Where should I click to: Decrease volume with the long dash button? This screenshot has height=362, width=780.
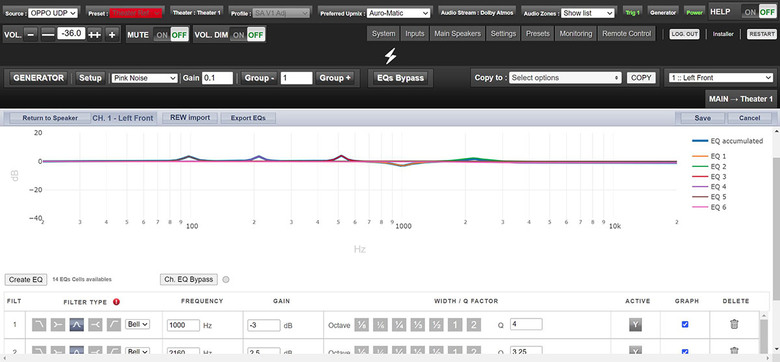point(48,35)
